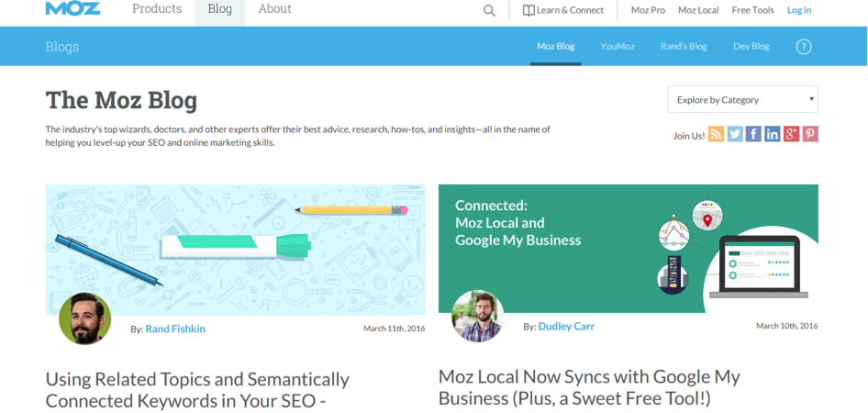Go to Moz Local
This screenshot has height=413, width=868.
click(x=698, y=10)
